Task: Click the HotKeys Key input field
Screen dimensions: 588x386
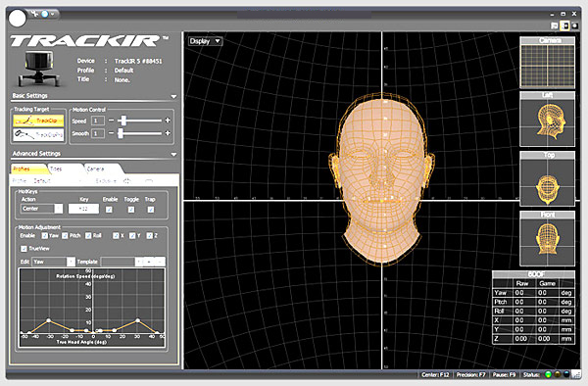Action: click(x=83, y=209)
